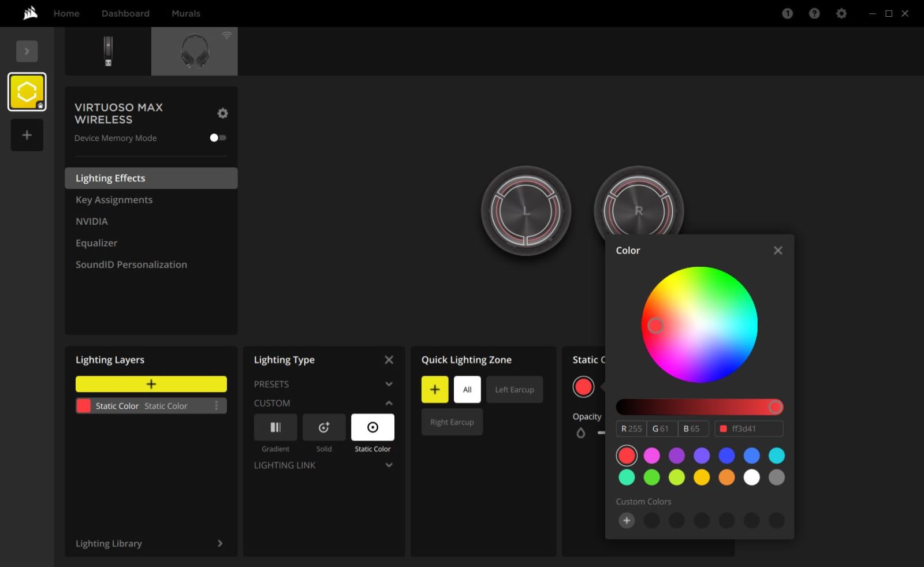Pick the lime green preset color swatch
The height and width of the screenshot is (567, 924).
point(676,477)
